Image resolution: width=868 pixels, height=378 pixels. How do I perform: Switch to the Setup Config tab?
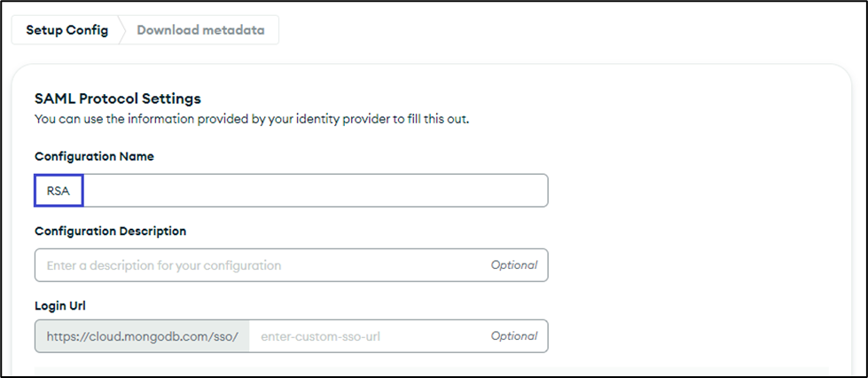click(67, 30)
